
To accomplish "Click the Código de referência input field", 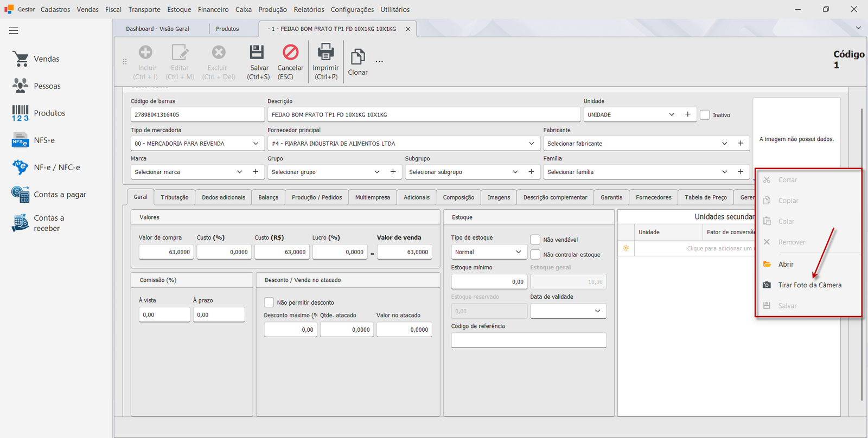I will 529,340.
